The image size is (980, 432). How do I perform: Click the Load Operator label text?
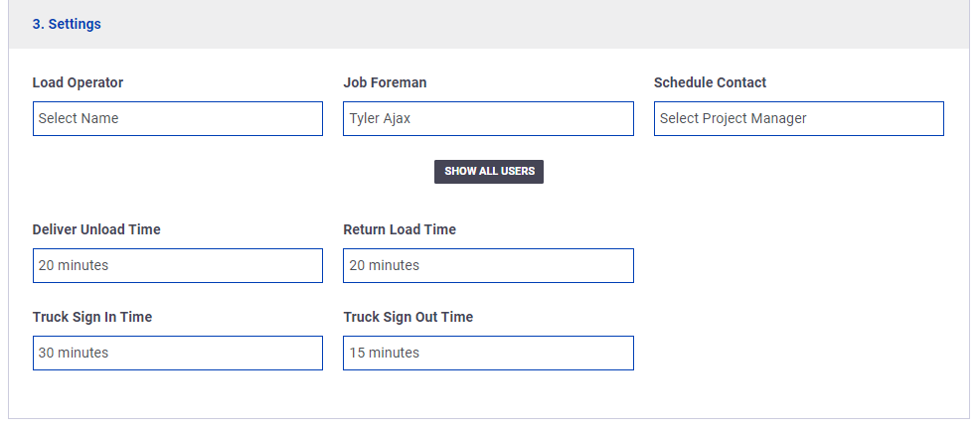click(79, 82)
